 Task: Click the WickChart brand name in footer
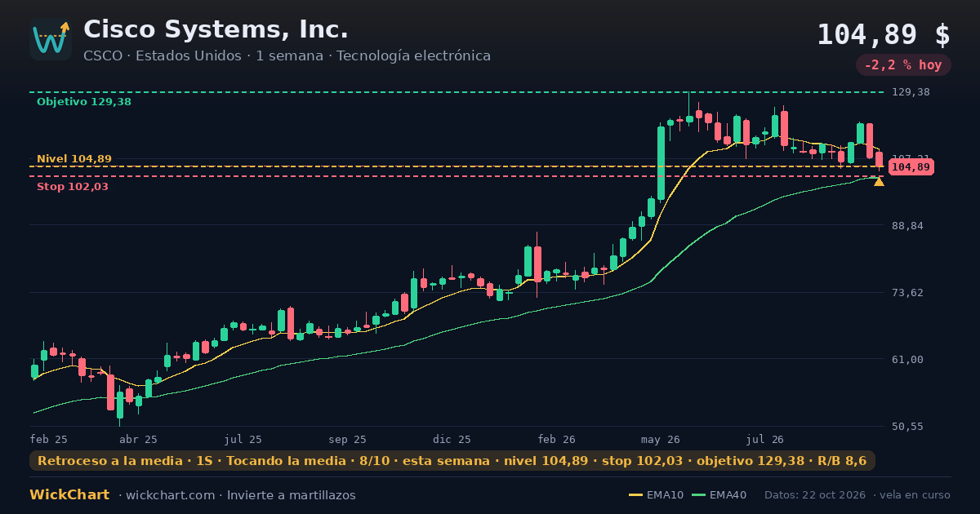(x=69, y=495)
